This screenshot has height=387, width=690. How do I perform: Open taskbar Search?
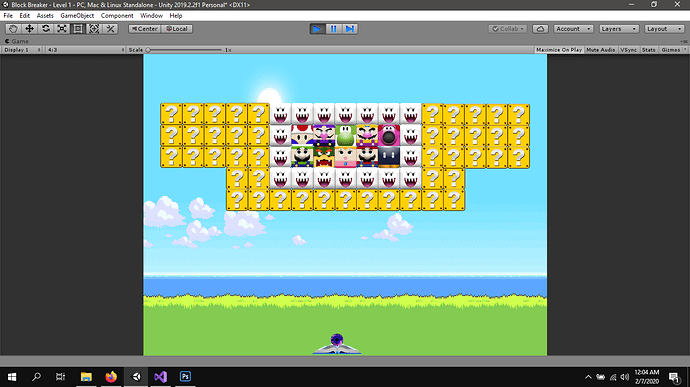(x=37, y=377)
